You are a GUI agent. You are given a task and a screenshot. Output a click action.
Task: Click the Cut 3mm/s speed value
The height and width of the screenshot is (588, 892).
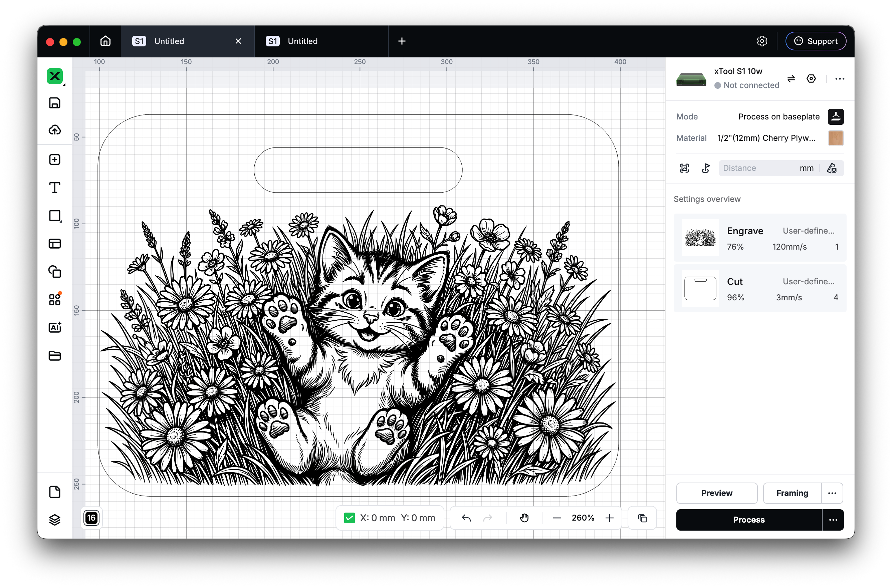[789, 297]
